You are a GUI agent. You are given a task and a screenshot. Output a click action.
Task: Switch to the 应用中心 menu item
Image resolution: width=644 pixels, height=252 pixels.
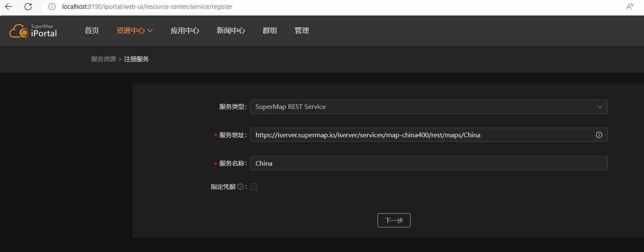click(185, 30)
